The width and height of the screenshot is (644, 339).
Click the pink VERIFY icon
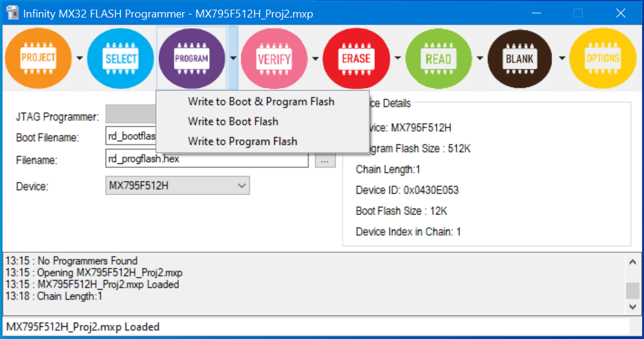274,59
